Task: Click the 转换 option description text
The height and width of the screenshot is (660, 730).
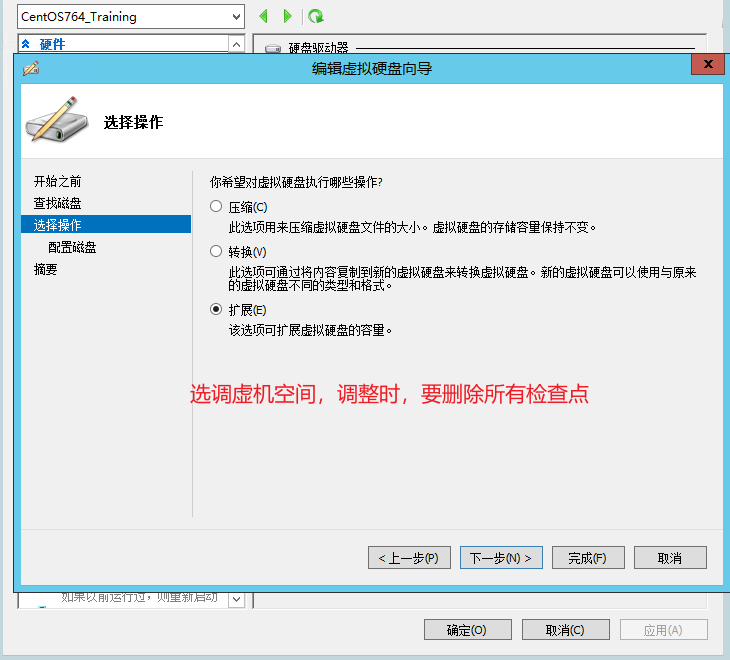Action: coord(462,278)
